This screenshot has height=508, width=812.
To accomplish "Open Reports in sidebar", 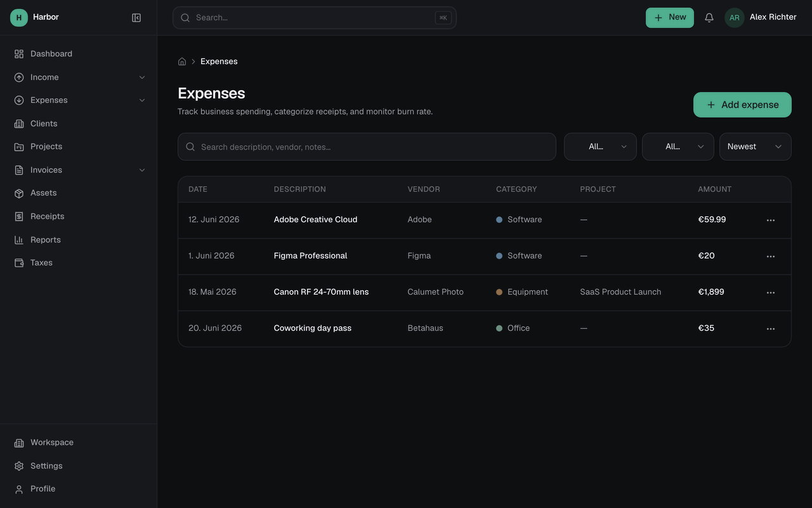I will click(x=79, y=240).
